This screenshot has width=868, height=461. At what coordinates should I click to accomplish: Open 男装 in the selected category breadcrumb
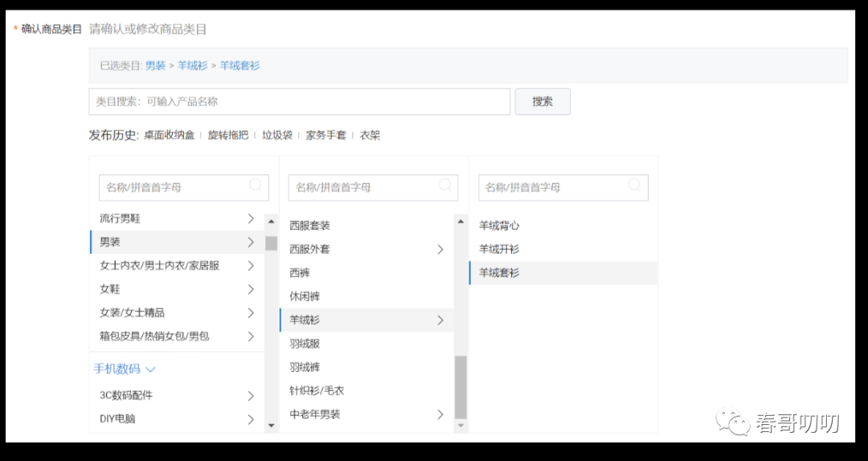[x=156, y=65]
